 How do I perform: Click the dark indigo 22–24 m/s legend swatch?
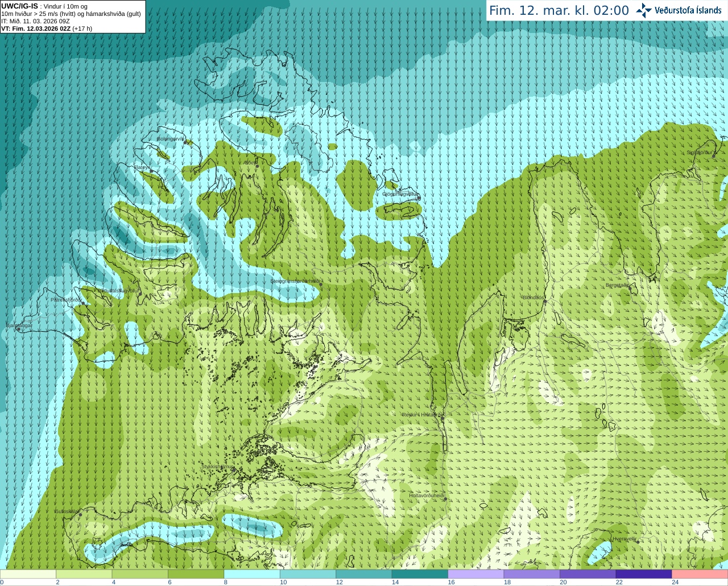point(644,574)
